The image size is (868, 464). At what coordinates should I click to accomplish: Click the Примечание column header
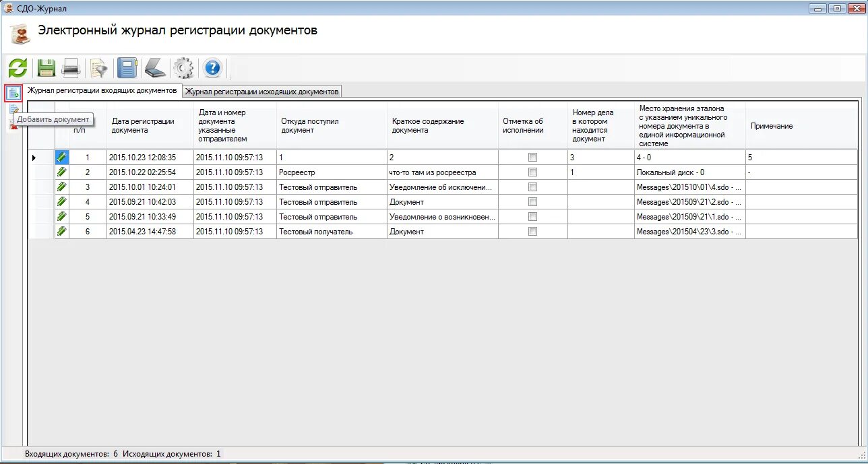click(801, 126)
